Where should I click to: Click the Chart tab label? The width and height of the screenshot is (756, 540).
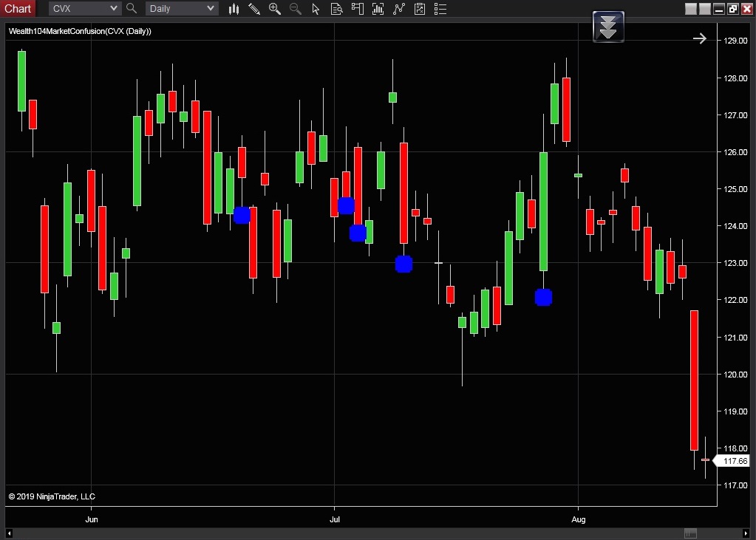coord(18,9)
